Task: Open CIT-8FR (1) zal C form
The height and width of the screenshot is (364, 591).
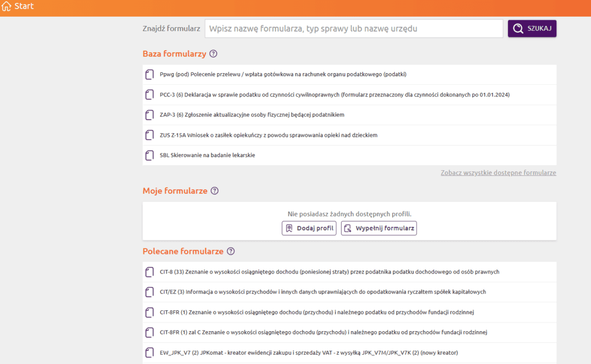Action: tap(324, 332)
